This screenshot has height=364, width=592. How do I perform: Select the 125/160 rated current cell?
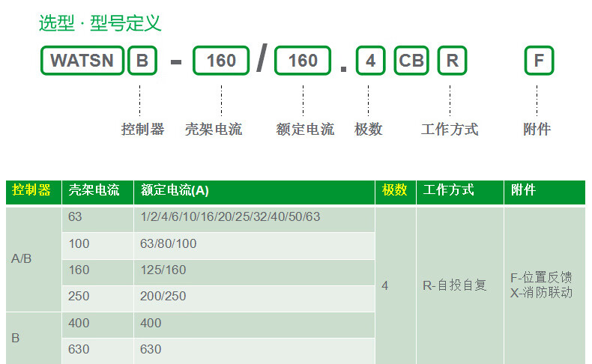163,270
